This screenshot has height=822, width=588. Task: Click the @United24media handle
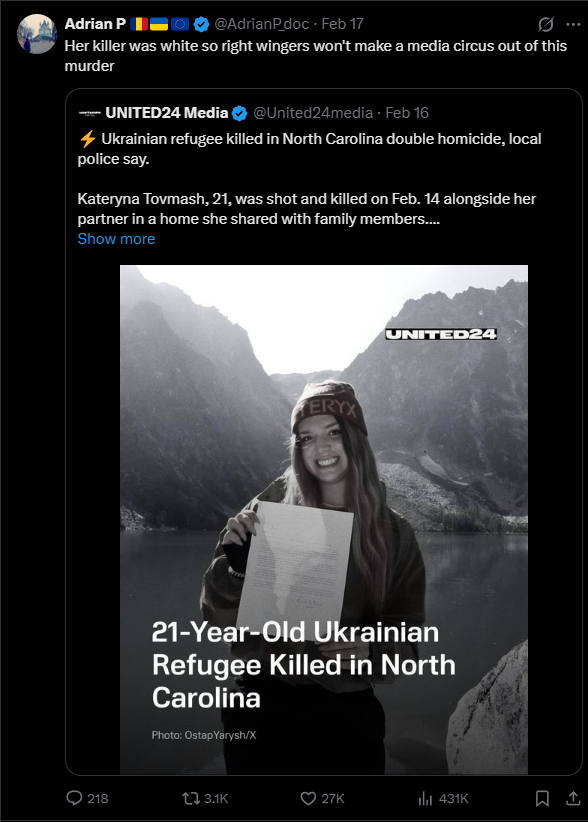tap(313, 113)
